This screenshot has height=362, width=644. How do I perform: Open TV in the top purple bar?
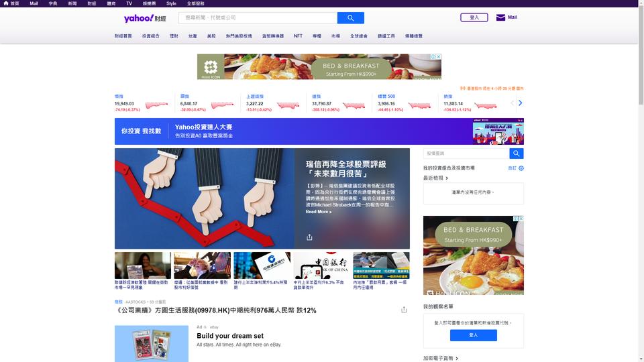(129, 3)
